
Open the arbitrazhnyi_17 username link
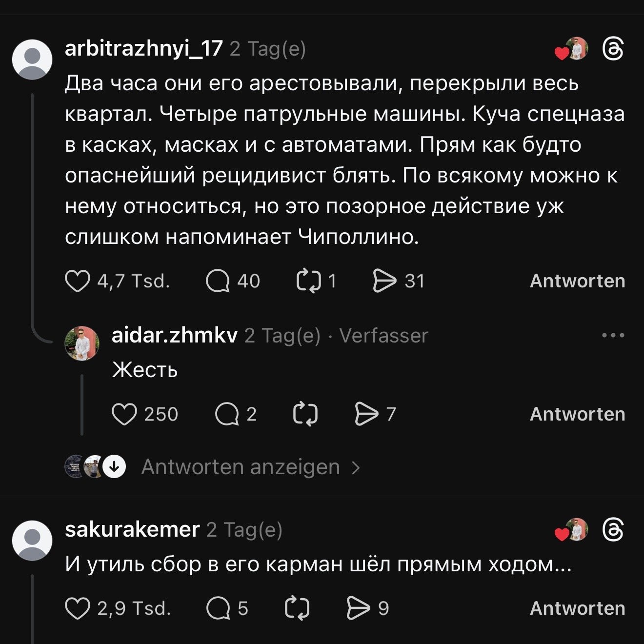click(144, 49)
